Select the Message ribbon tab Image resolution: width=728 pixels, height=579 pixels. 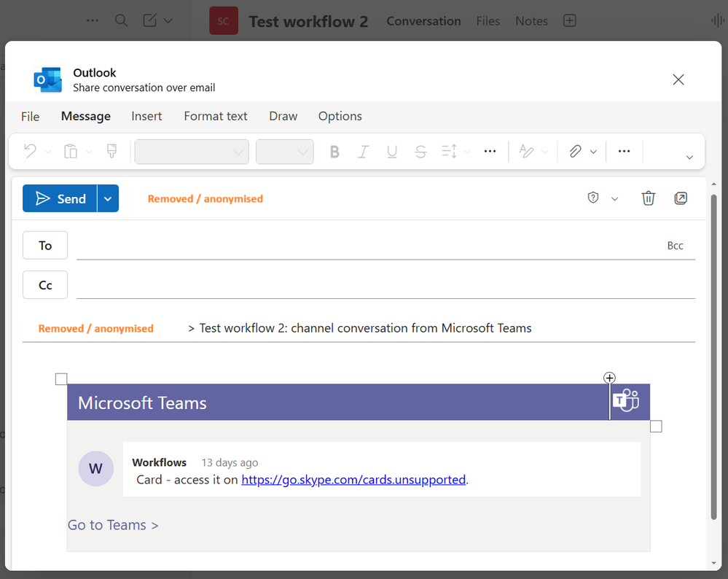coord(86,116)
